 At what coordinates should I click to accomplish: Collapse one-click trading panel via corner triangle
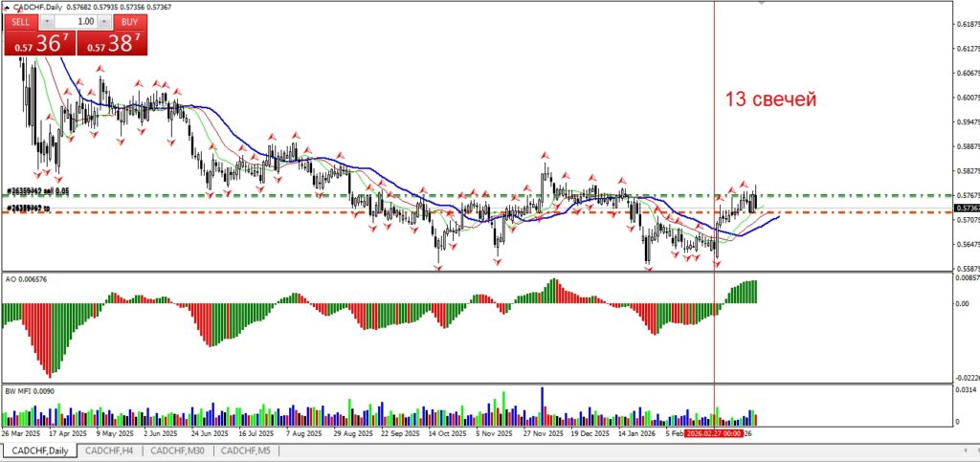[7, 7]
